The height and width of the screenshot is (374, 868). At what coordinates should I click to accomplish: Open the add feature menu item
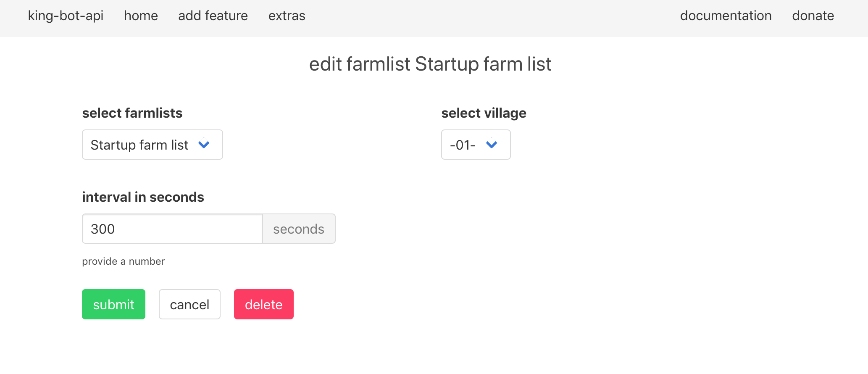pyautogui.click(x=213, y=16)
